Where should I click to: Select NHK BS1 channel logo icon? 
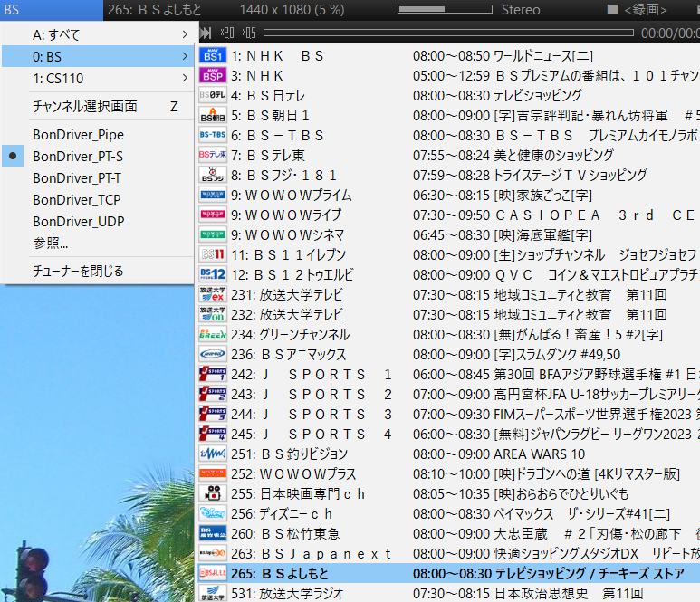click(213, 56)
